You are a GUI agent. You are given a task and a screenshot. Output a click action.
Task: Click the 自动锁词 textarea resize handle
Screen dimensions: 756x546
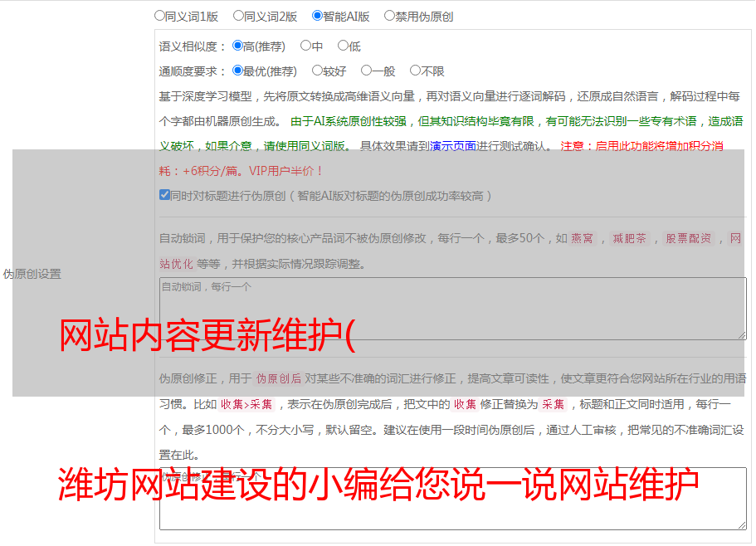742,335
